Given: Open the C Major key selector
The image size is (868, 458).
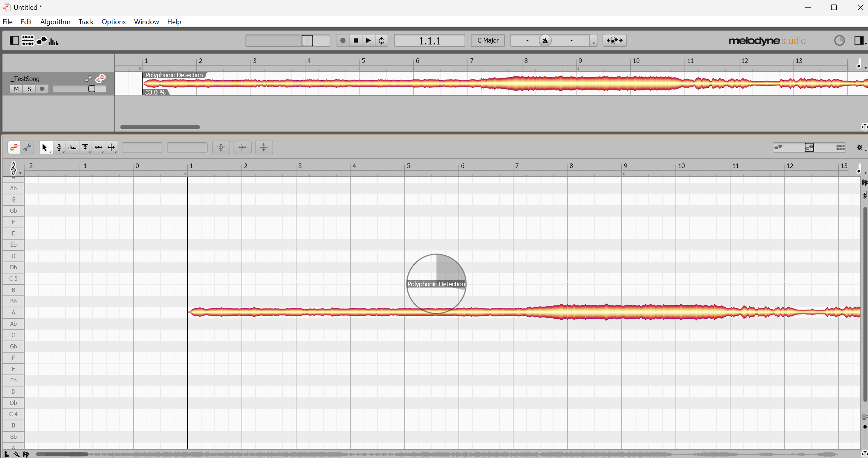Looking at the screenshot, I should 487,40.
